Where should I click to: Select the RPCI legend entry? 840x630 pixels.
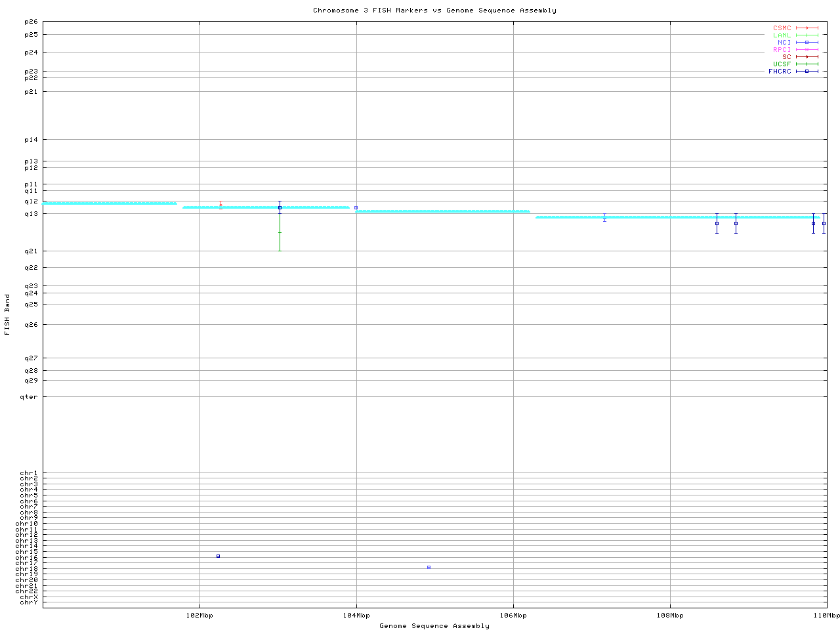point(782,50)
